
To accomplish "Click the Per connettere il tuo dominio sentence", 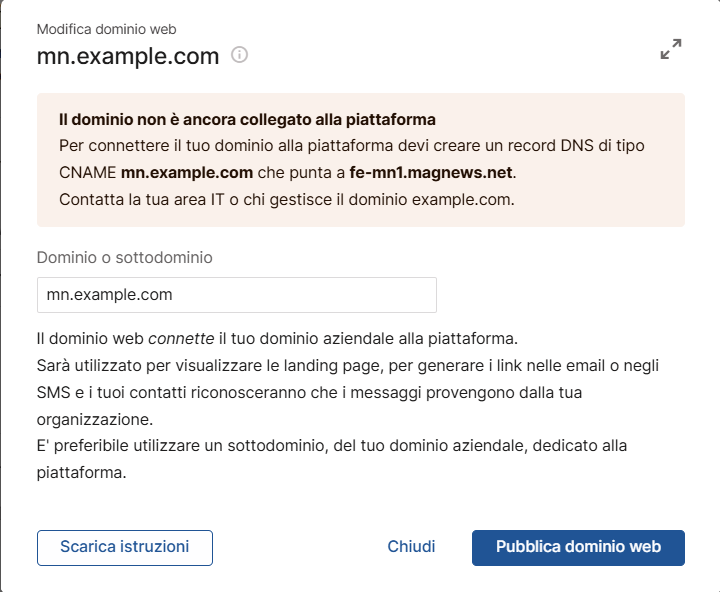I will click(351, 159).
